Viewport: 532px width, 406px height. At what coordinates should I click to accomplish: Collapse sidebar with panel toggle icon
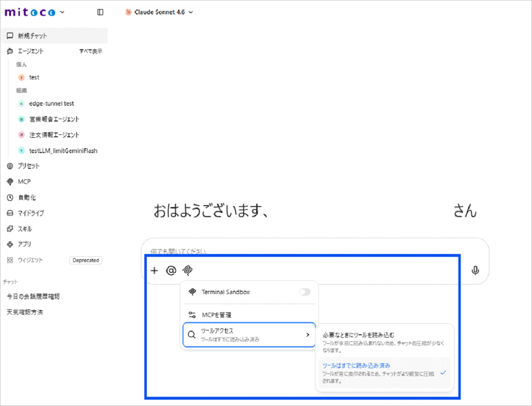[100, 12]
